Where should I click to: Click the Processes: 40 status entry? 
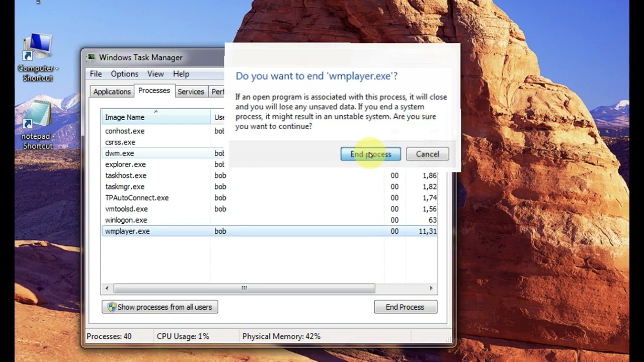click(109, 336)
